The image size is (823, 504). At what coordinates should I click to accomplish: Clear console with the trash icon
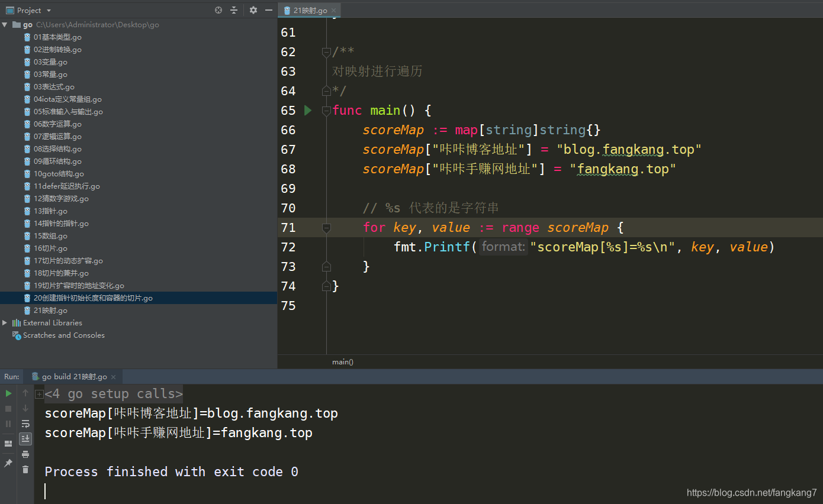tap(25, 469)
